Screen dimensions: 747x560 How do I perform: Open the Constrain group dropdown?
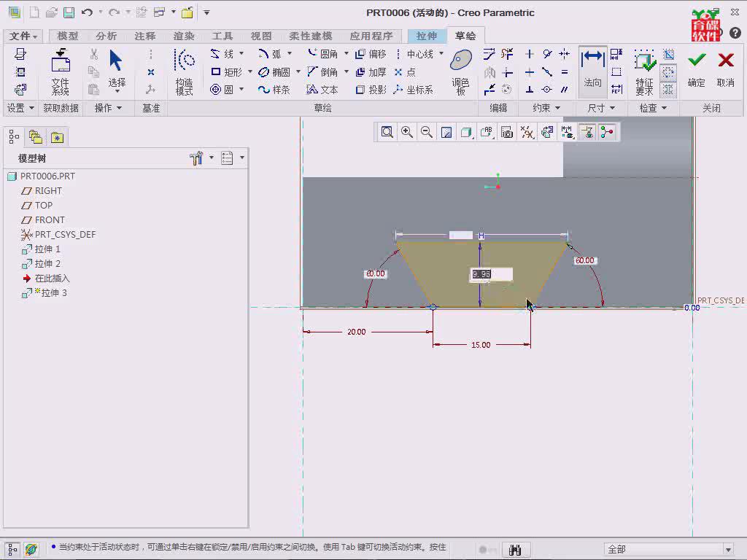coord(546,108)
